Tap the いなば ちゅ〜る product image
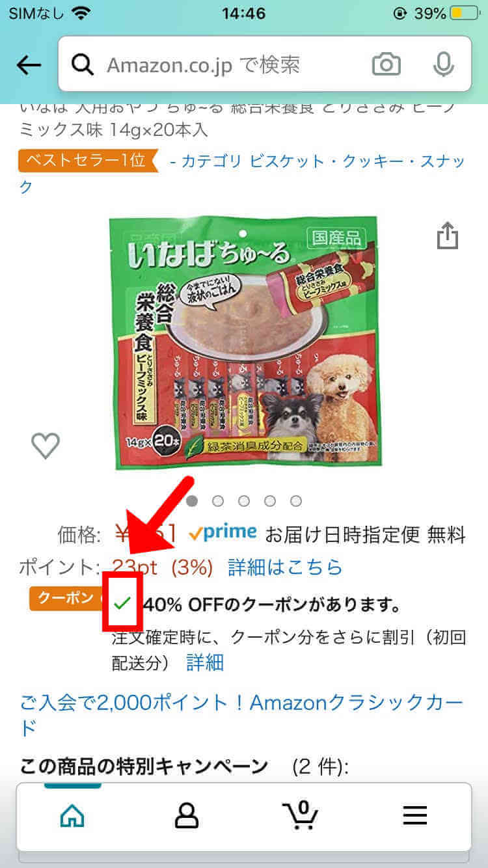Viewport: 488px width, 868px height. coord(243,343)
